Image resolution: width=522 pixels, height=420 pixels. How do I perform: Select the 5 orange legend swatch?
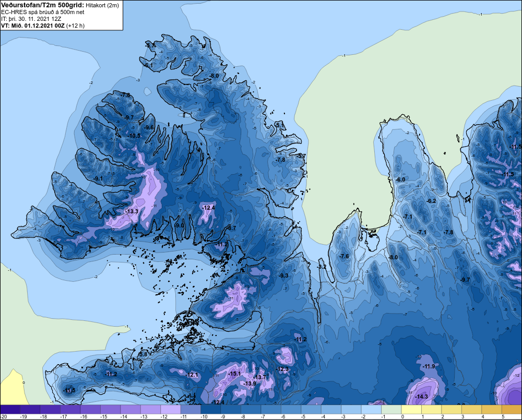tap(512, 410)
